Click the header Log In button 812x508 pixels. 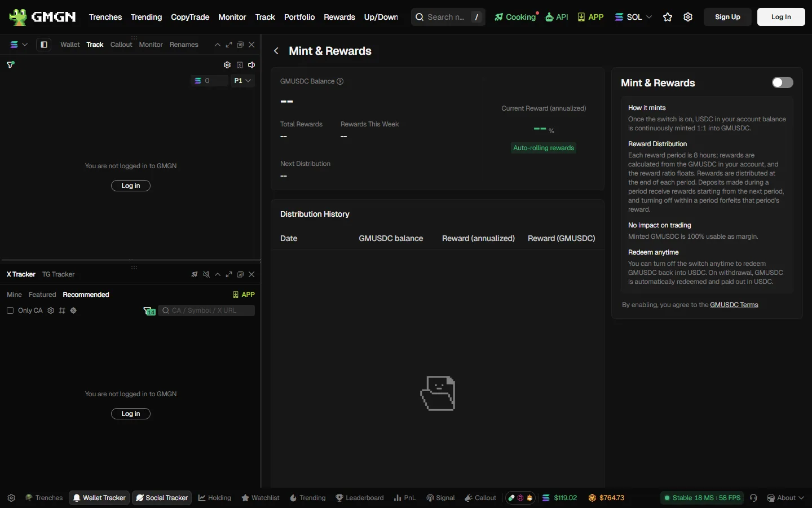[x=781, y=17]
